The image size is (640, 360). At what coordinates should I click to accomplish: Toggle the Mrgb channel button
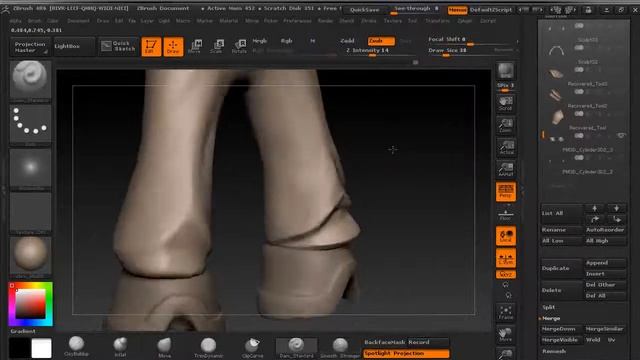click(260, 41)
